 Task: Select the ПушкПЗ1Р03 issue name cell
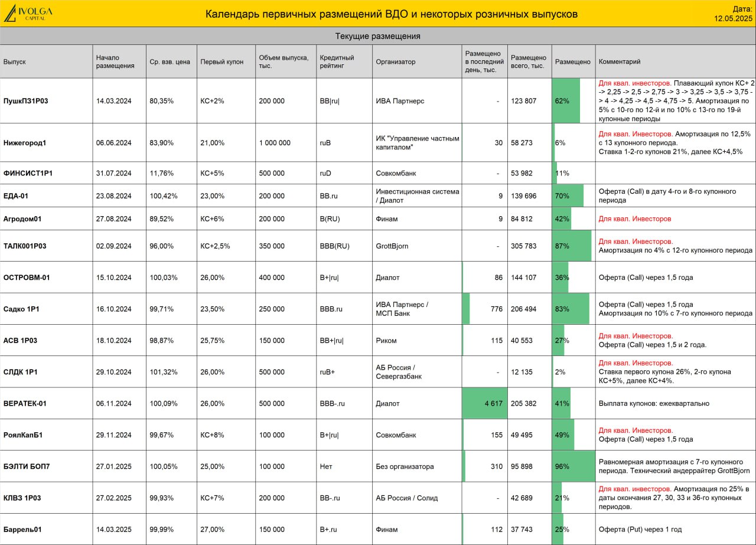[46, 101]
